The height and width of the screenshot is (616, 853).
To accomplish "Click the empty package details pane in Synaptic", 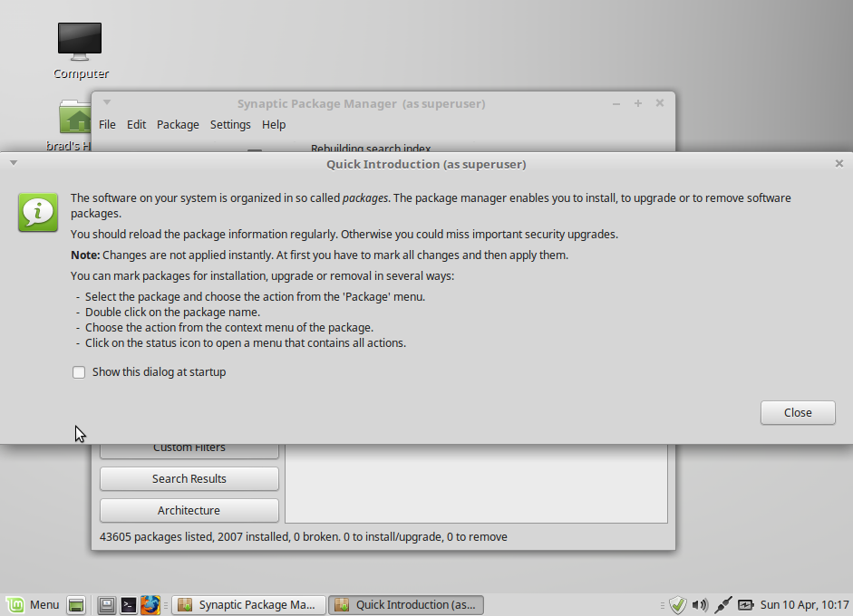I will pyautogui.click(x=476, y=483).
